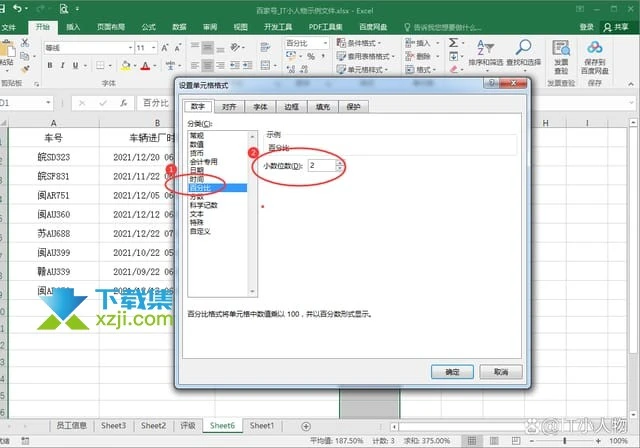Adjust the zoom slider handle
640x448 pixels.
pyautogui.click(x=564, y=441)
